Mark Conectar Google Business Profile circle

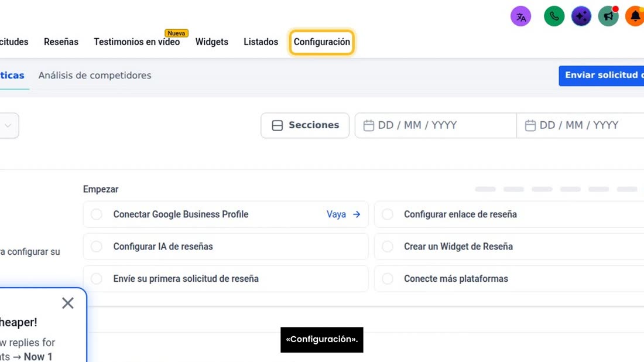(97, 214)
